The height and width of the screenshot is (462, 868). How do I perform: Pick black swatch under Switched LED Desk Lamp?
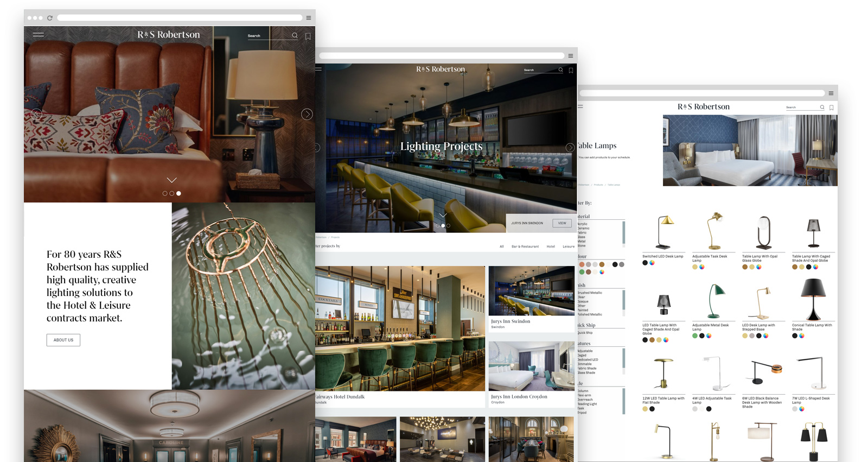[645, 263]
